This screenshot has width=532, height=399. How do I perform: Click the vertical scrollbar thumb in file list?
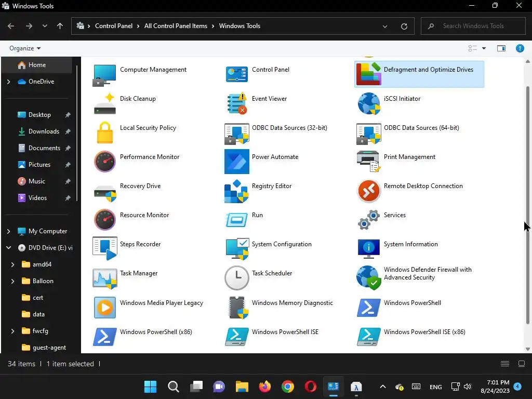(x=528, y=205)
